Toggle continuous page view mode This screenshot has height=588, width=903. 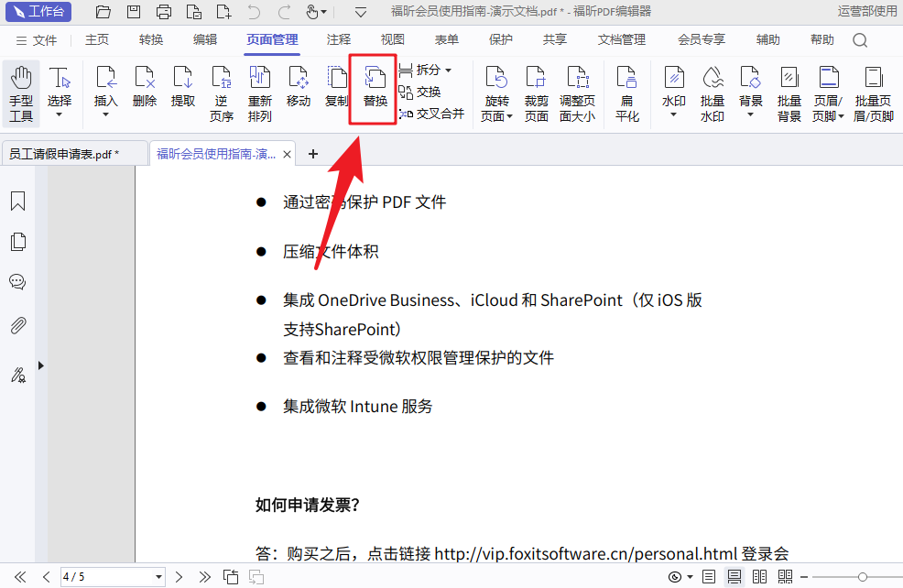click(734, 576)
